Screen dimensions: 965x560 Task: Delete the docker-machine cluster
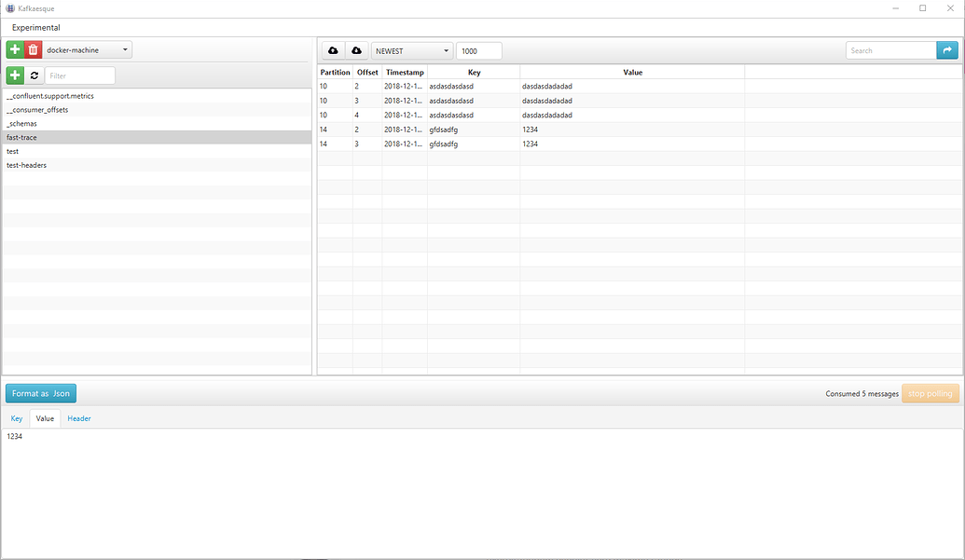coord(31,48)
